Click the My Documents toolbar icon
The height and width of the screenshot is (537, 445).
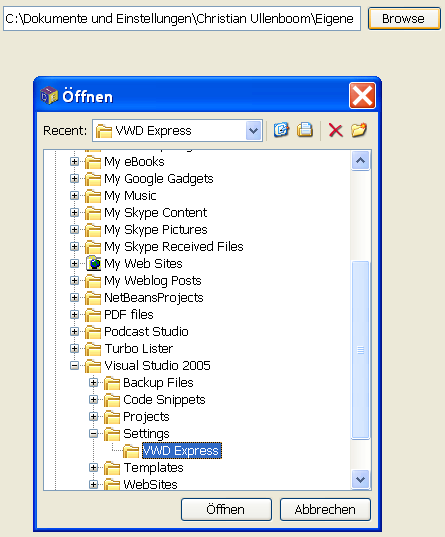click(x=305, y=130)
